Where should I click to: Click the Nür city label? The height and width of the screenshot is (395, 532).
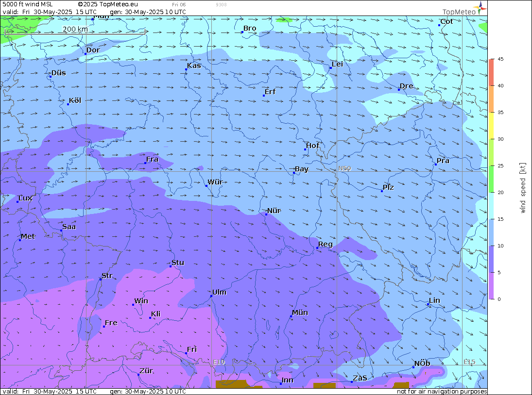point(274,211)
